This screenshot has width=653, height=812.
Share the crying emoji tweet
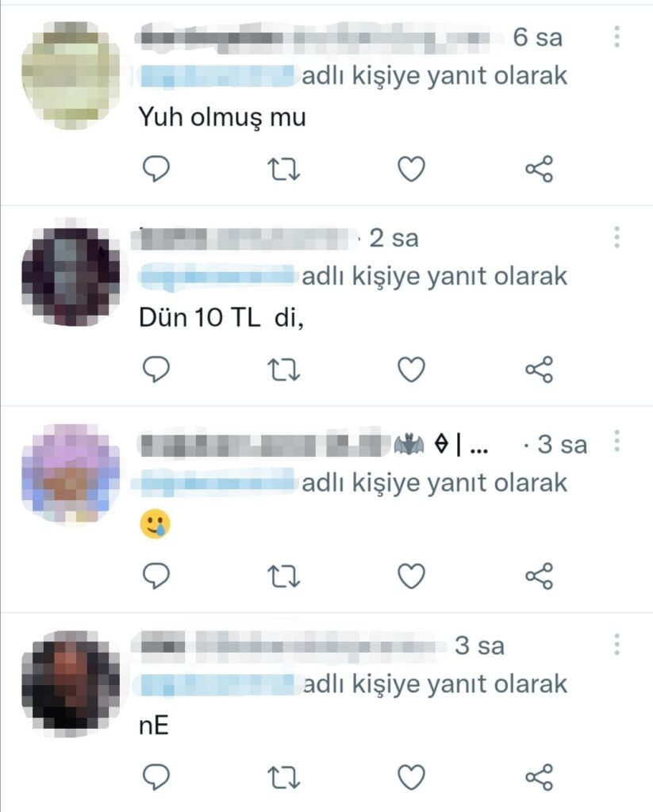(x=540, y=576)
